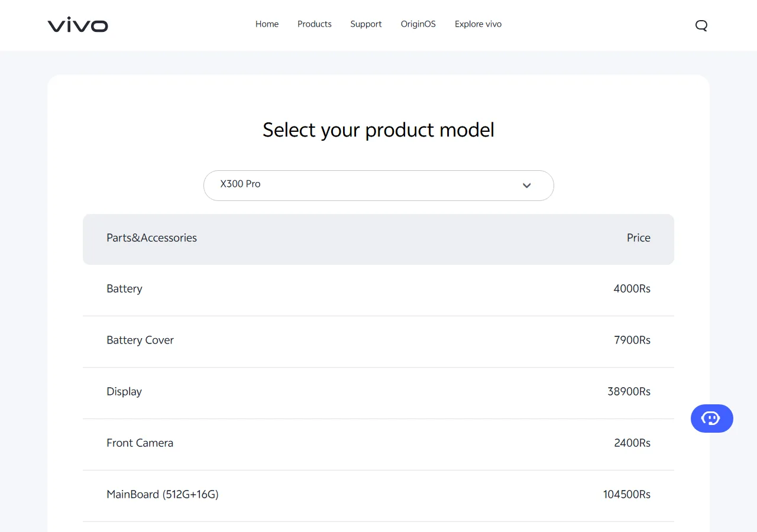Select the Front Camera row label

click(140, 443)
